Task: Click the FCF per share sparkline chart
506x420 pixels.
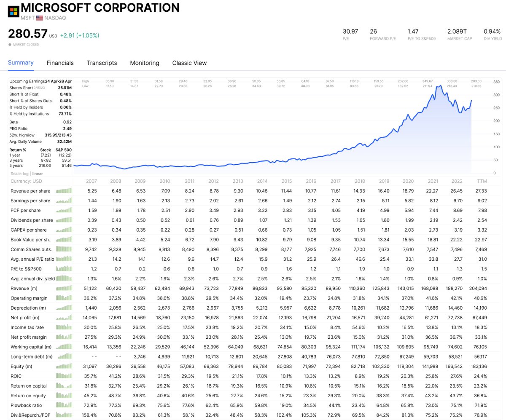Action: pyautogui.click(x=64, y=210)
